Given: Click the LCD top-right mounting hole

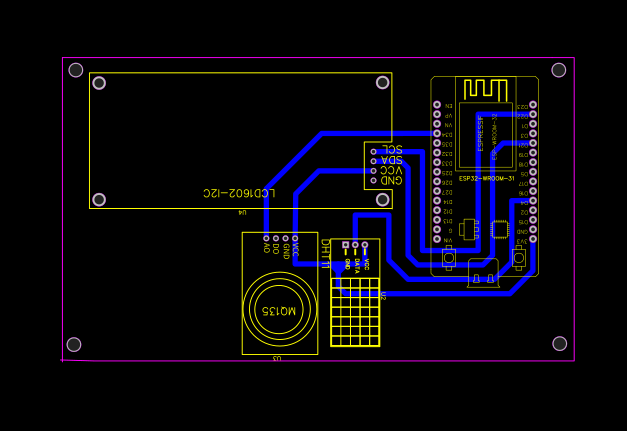Looking at the screenshot, I should click(x=383, y=82).
